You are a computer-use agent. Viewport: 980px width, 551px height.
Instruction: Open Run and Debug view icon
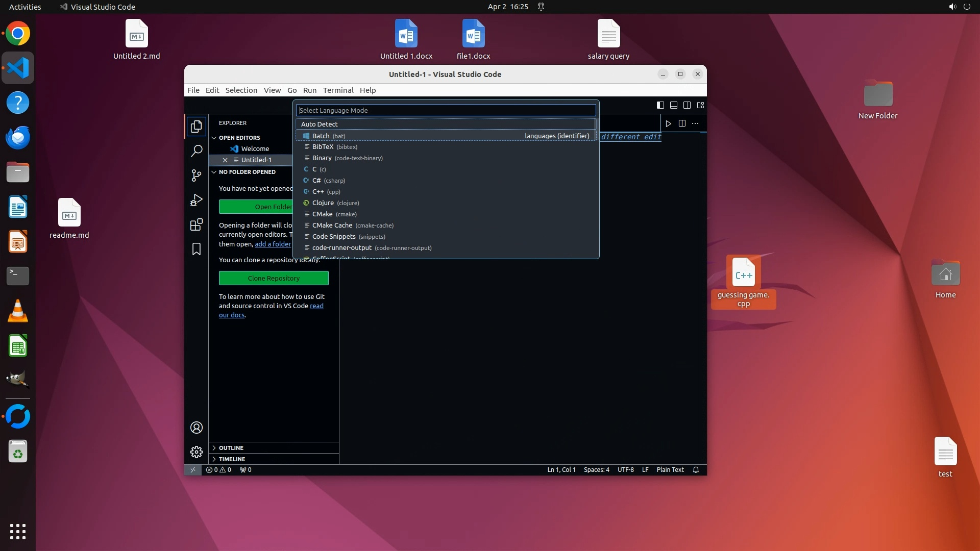pyautogui.click(x=197, y=200)
